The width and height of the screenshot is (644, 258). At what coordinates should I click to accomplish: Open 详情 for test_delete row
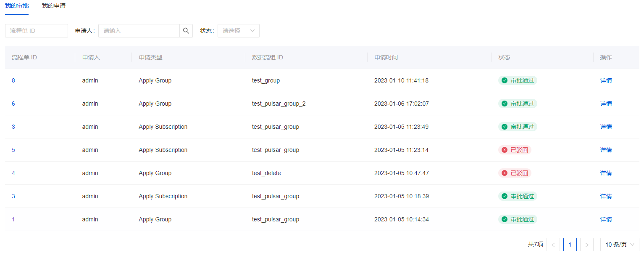click(x=606, y=173)
